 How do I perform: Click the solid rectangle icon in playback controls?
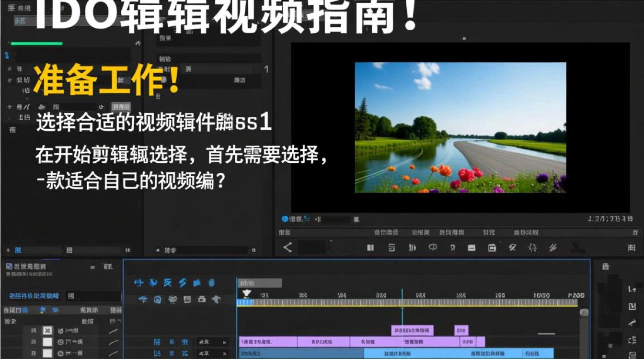471,247
